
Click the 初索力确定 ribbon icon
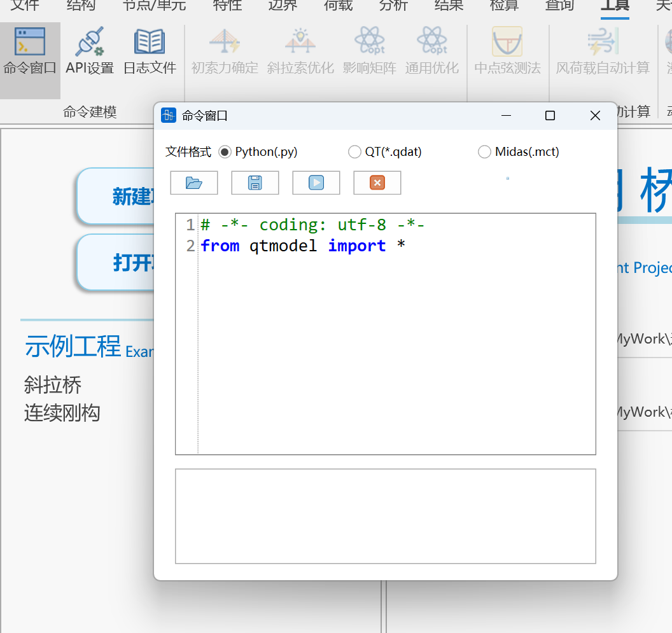(x=225, y=52)
